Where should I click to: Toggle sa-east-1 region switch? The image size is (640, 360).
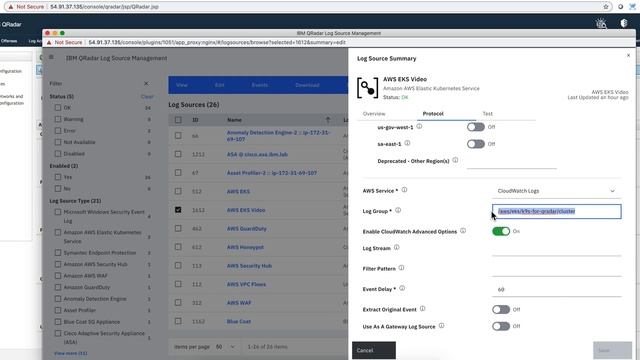tap(476, 144)
